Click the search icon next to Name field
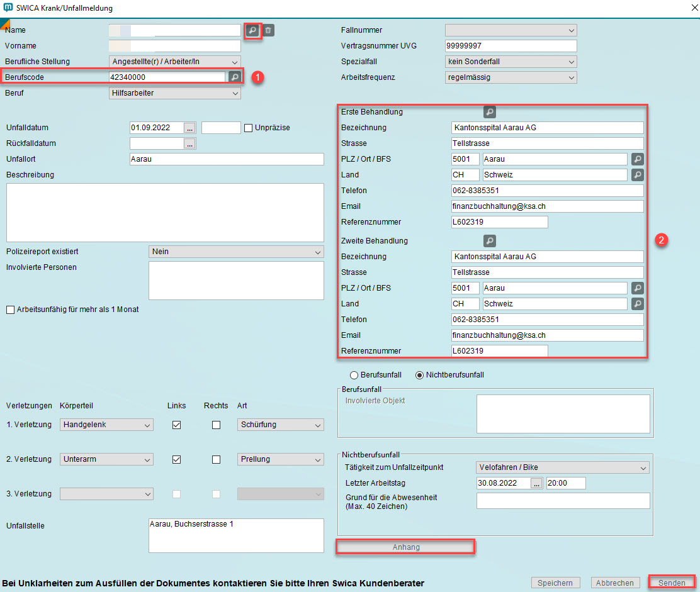This screenshot has width=700, height=592. point(252,30)
